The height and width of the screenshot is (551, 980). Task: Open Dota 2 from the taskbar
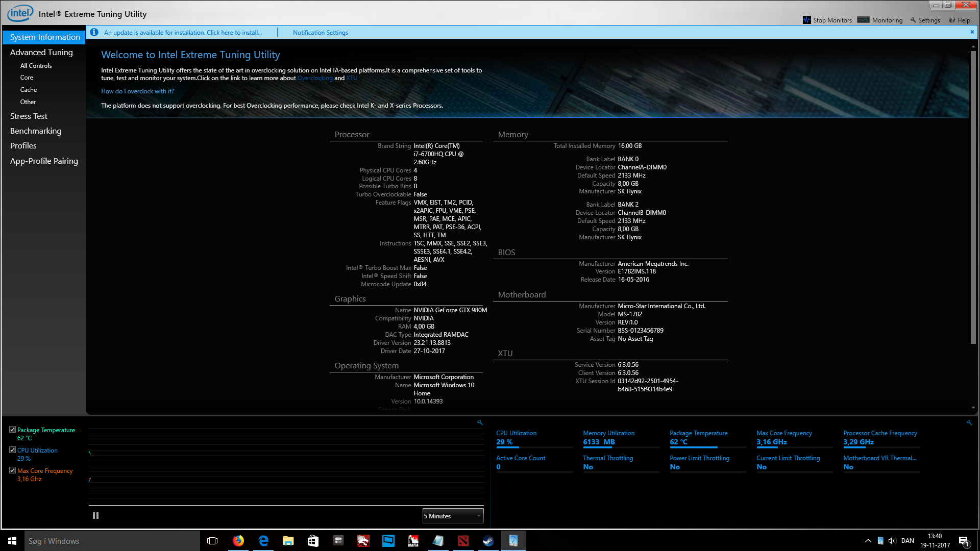[463, 541]
